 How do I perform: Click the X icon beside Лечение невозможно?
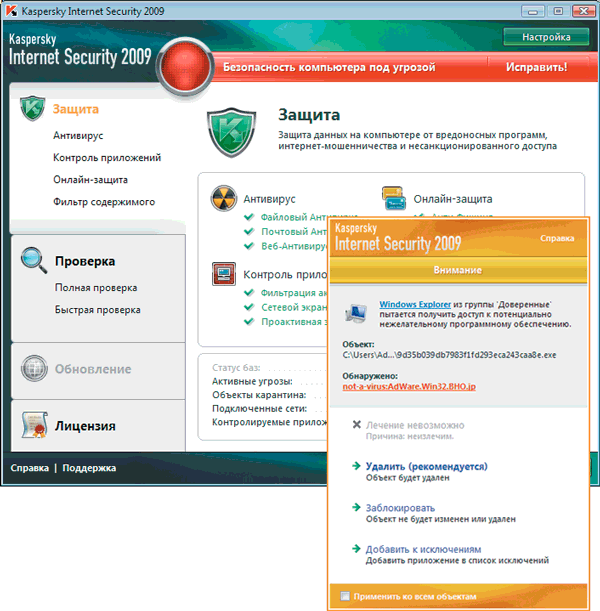[356, 424]
